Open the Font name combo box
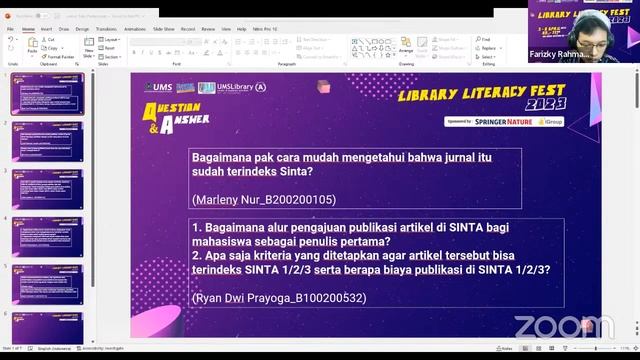 coord(157,42)
